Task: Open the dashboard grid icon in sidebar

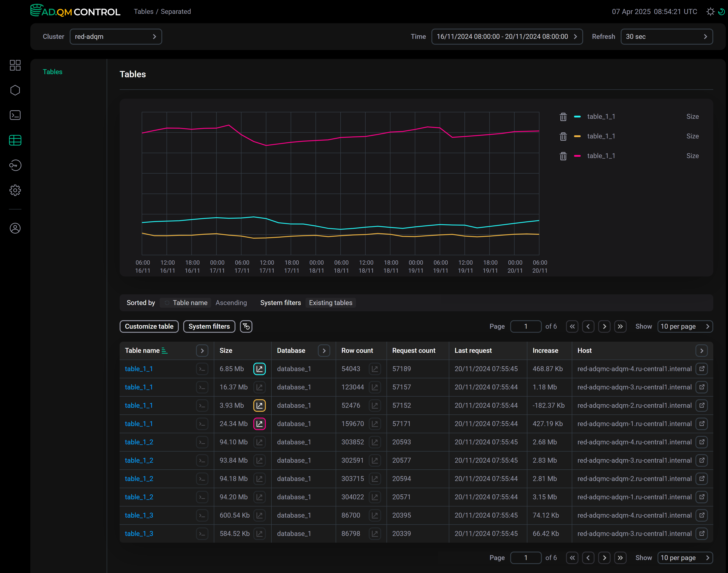Action: click(15, 65)
